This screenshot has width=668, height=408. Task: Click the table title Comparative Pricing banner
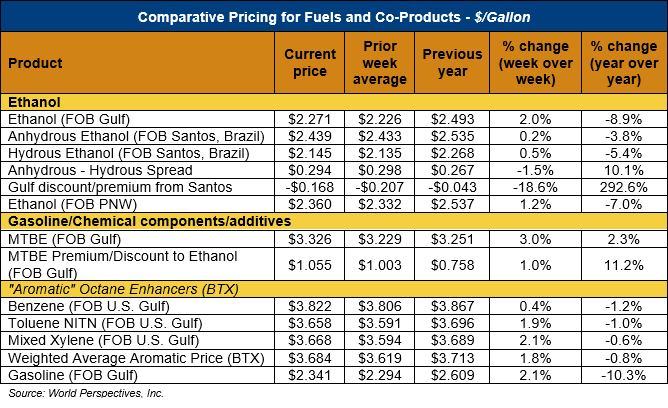[333, 18]
